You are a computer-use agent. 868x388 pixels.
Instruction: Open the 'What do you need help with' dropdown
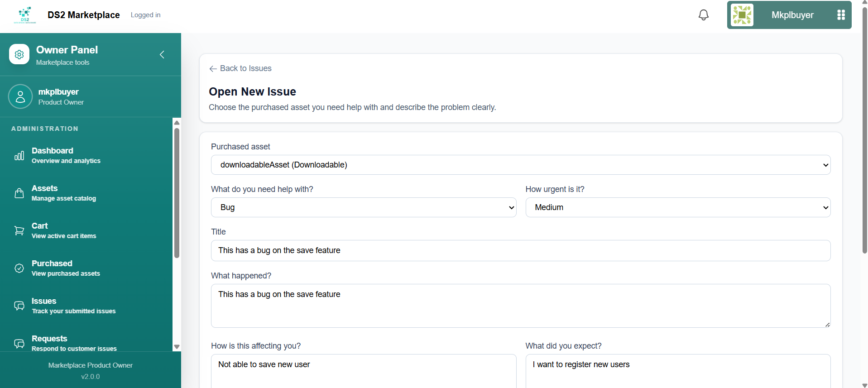click(364, 207)
